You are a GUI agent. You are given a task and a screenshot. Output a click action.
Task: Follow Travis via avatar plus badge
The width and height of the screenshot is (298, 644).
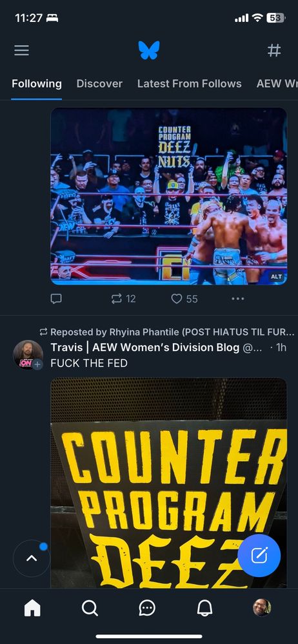pyautogui.click(x=37, y=365)
